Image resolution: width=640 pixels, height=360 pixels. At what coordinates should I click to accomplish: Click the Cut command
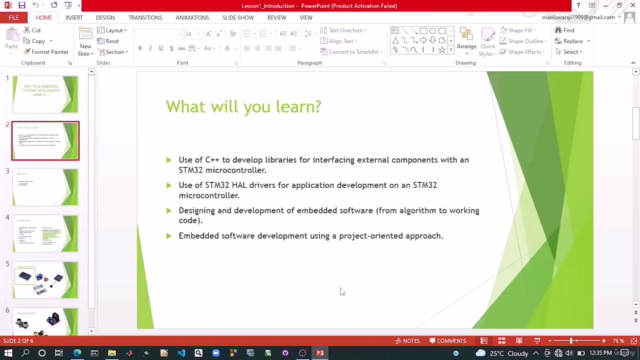(32, 30)
